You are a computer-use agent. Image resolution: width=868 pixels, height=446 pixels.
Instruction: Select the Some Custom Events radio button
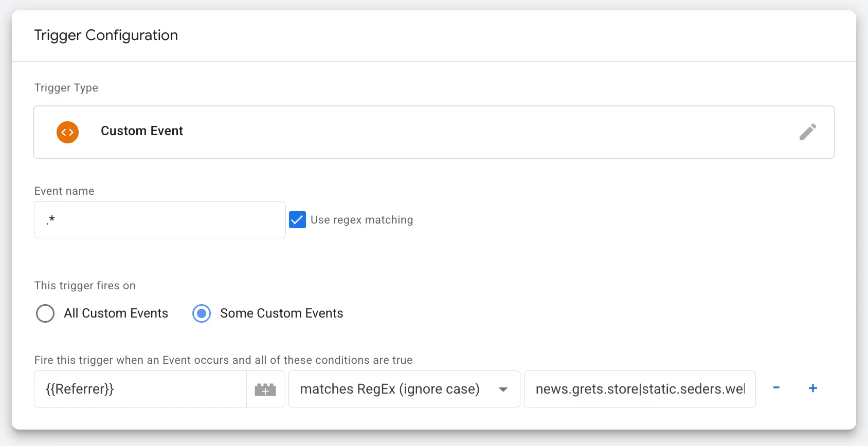202,313
